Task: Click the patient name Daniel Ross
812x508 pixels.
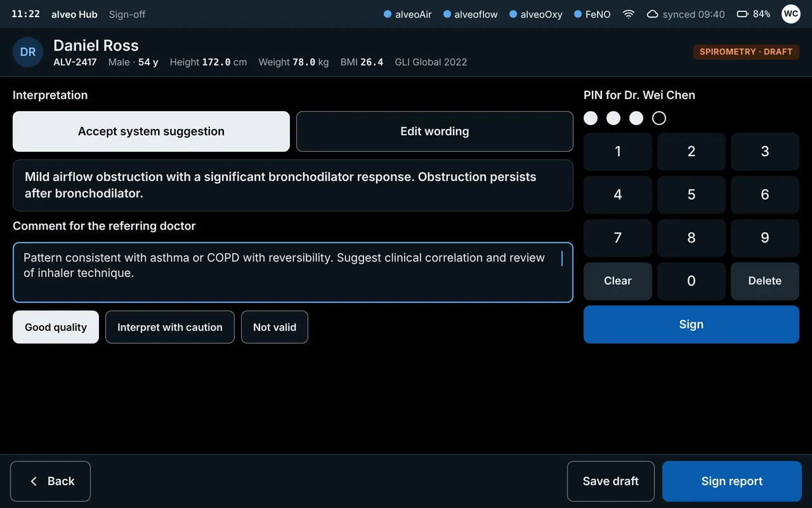Action: pyautogui.click(x=96, y=45)
